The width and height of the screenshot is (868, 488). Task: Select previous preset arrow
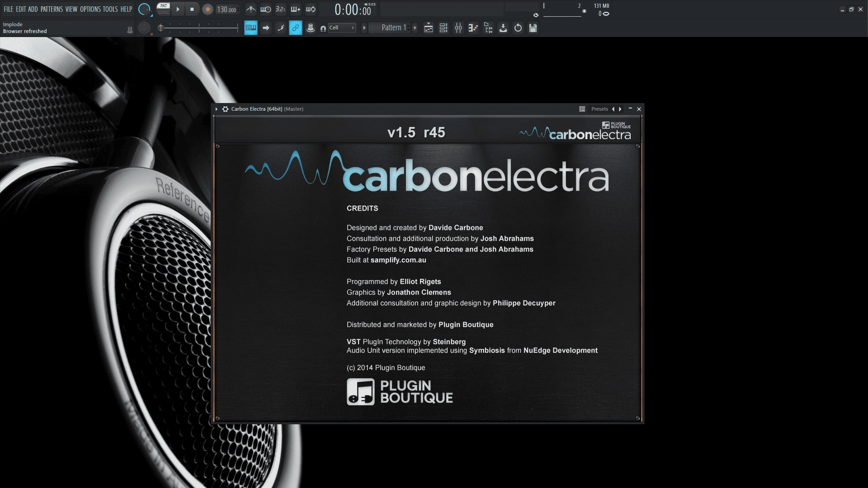point(613,109)
